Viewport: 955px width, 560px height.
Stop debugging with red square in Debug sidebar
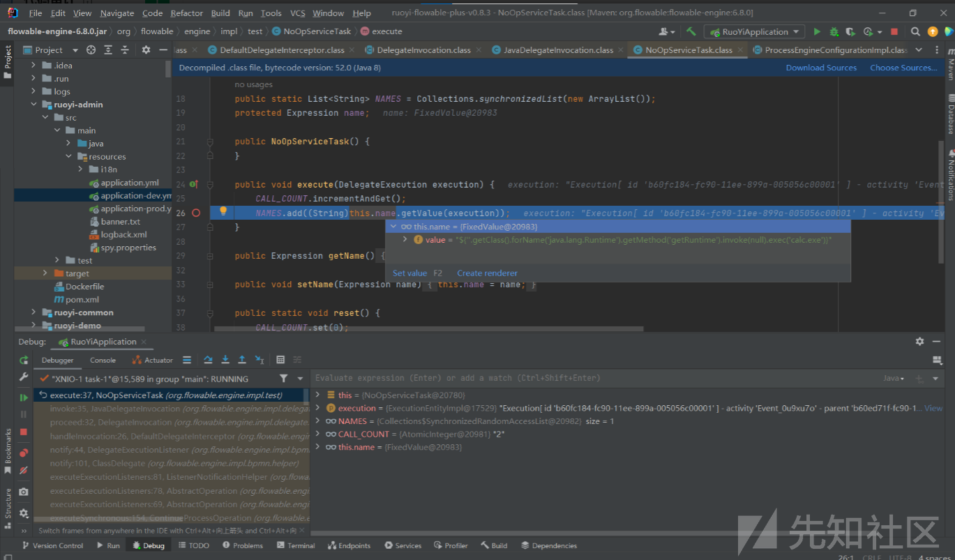click(24, 432)
